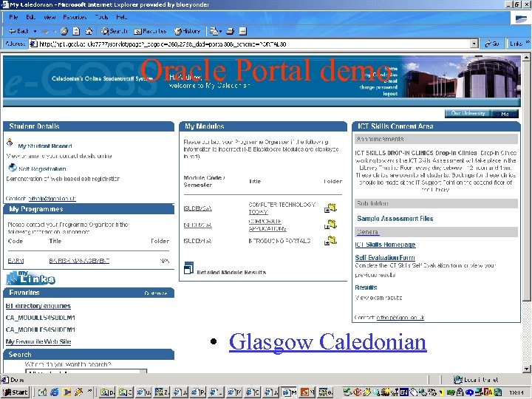Open the Back button history dropdown arrow
Image resolution: width=532 pixels, height=399 pixels.
(35, 31)
